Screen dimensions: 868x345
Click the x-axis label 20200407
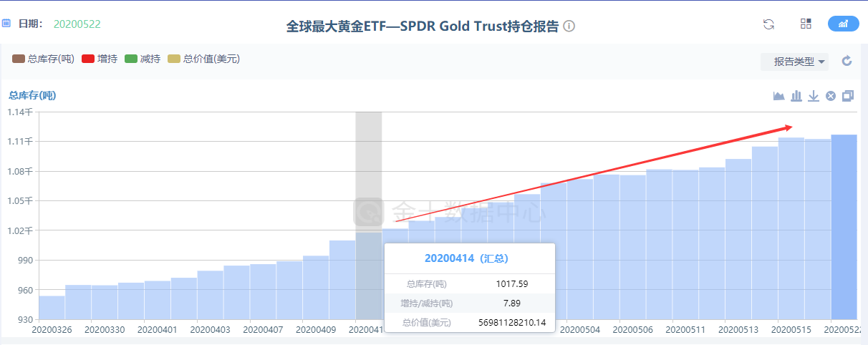(x=264, y=330)
